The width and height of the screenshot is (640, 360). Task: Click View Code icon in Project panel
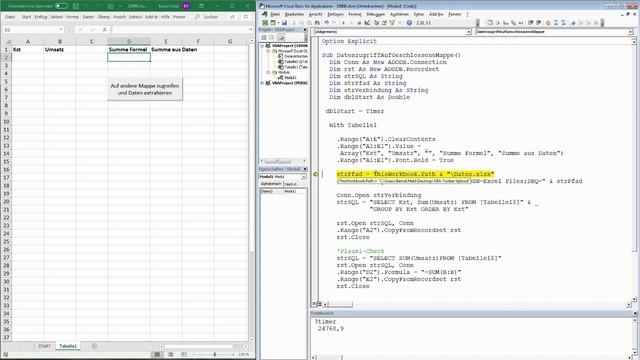point(264,38)
